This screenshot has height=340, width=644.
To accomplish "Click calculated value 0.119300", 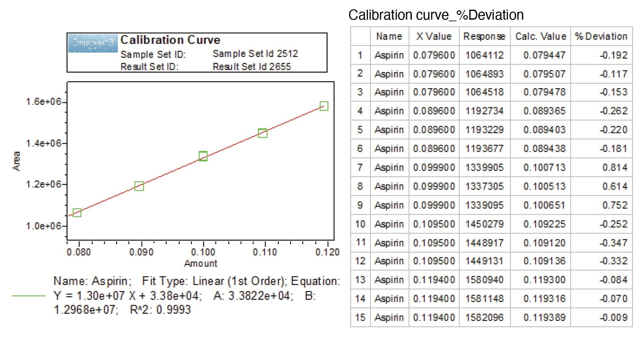I will coord(545,280).
